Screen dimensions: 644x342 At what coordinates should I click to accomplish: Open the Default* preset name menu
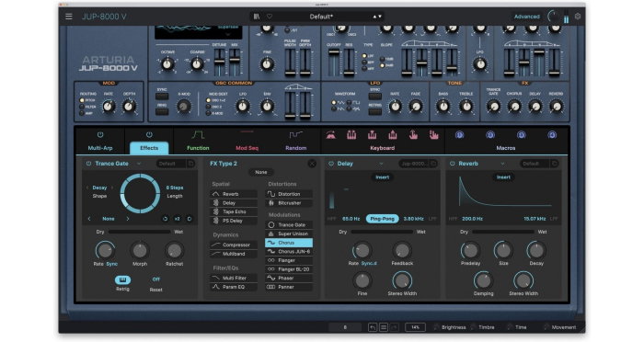tap(321, 17)
